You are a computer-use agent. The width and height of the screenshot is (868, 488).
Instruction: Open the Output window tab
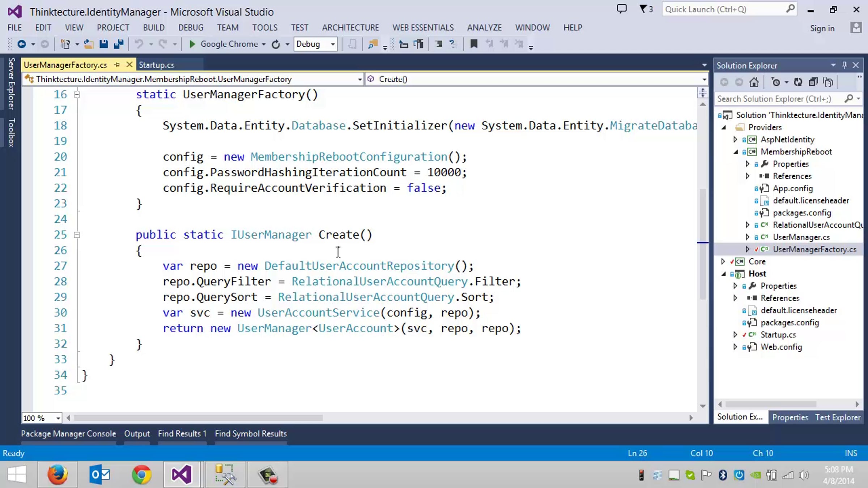137,434
